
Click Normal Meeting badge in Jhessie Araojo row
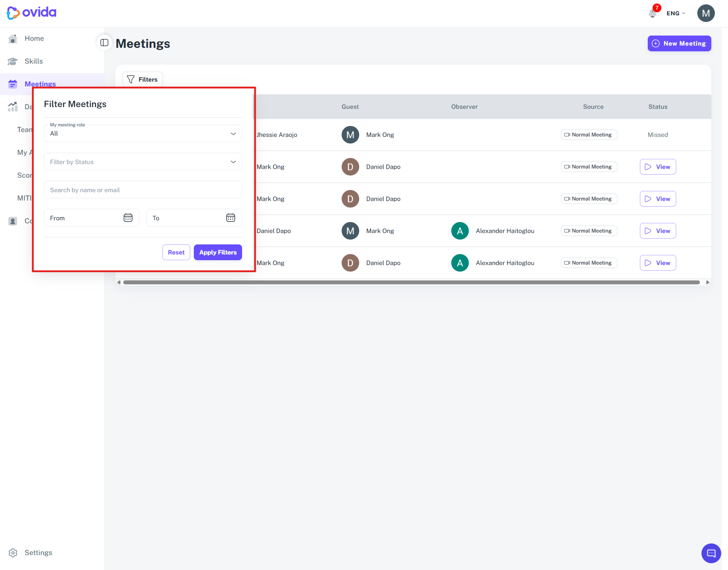coord(589,135)
